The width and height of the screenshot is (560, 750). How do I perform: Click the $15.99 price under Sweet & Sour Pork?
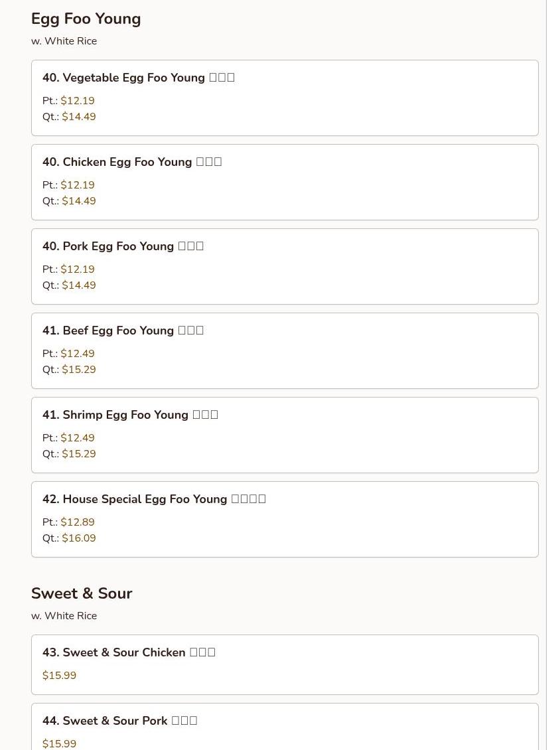[x=59, y=744]
